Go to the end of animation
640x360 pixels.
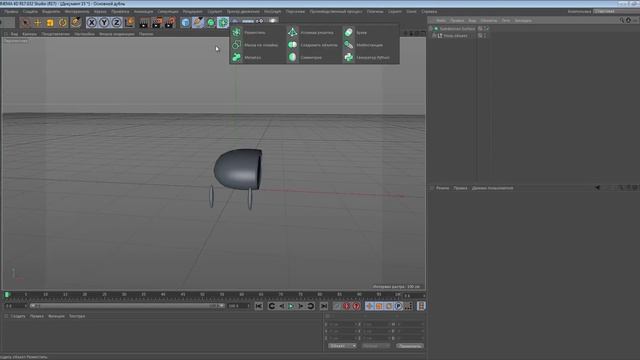pyautogui.click(x=324, y=306)
